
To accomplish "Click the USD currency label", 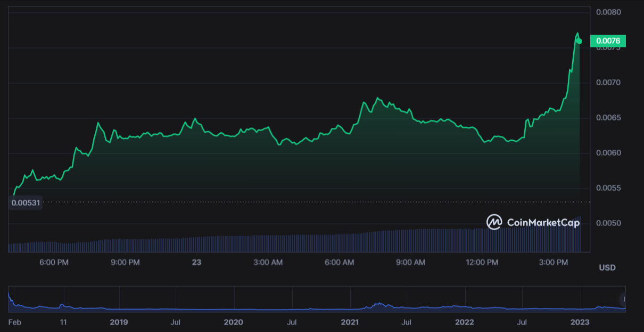I will (607, 268).
